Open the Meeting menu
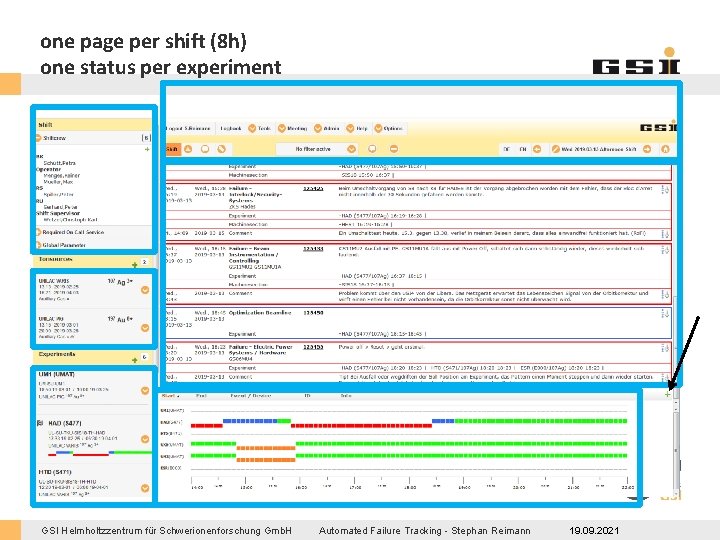This screenshot has width=720, height=540. click(x=292, y=129)
